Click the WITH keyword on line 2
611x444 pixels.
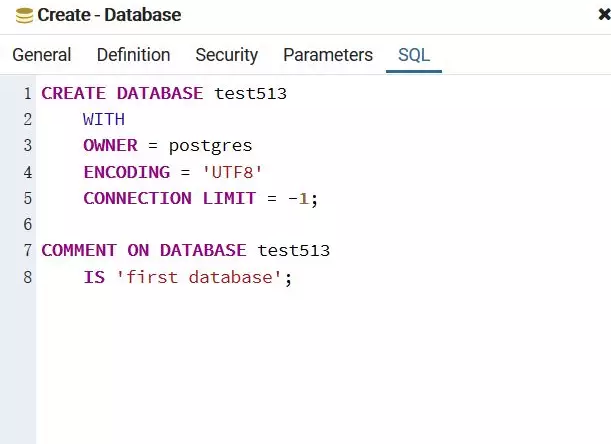pos(104,119)
